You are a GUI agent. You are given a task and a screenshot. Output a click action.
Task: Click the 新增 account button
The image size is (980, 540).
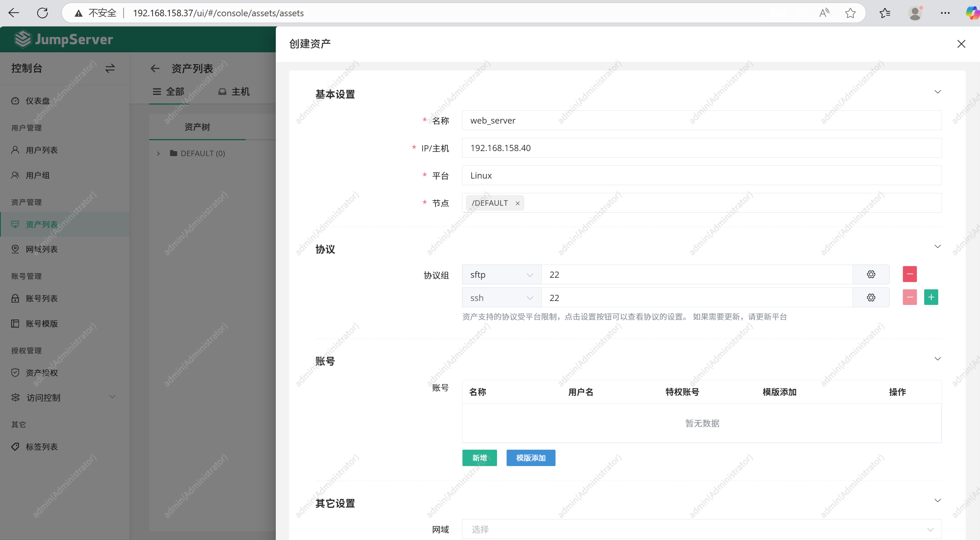480,458
